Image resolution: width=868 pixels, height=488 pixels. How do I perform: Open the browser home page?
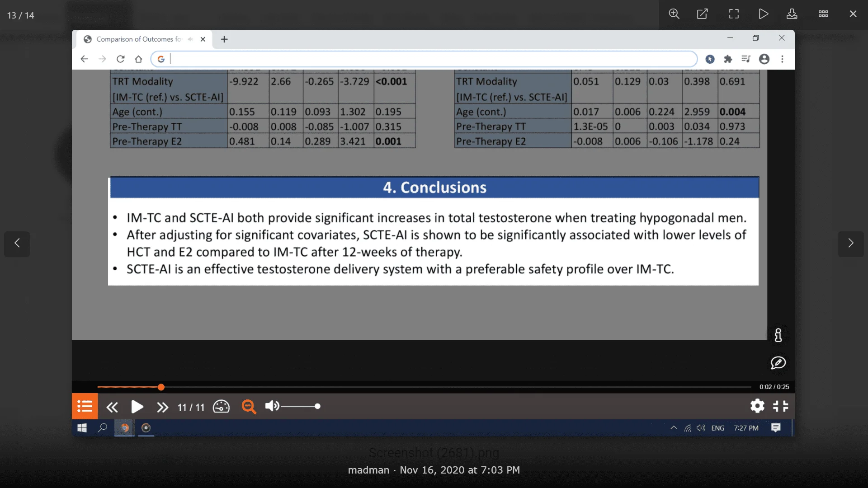138,59
